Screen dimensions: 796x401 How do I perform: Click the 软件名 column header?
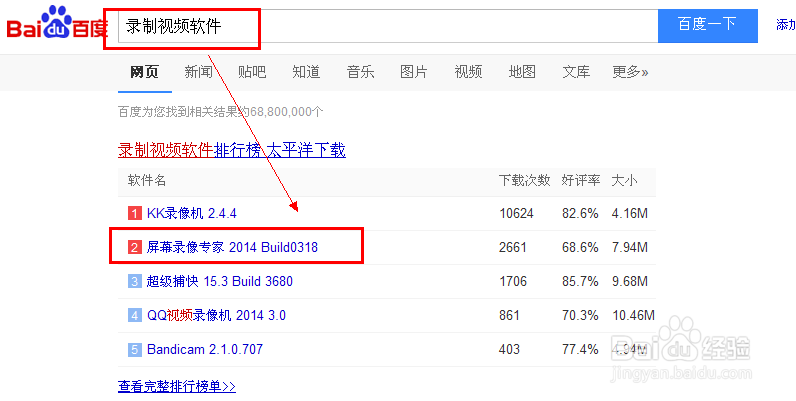pos(147,180)
